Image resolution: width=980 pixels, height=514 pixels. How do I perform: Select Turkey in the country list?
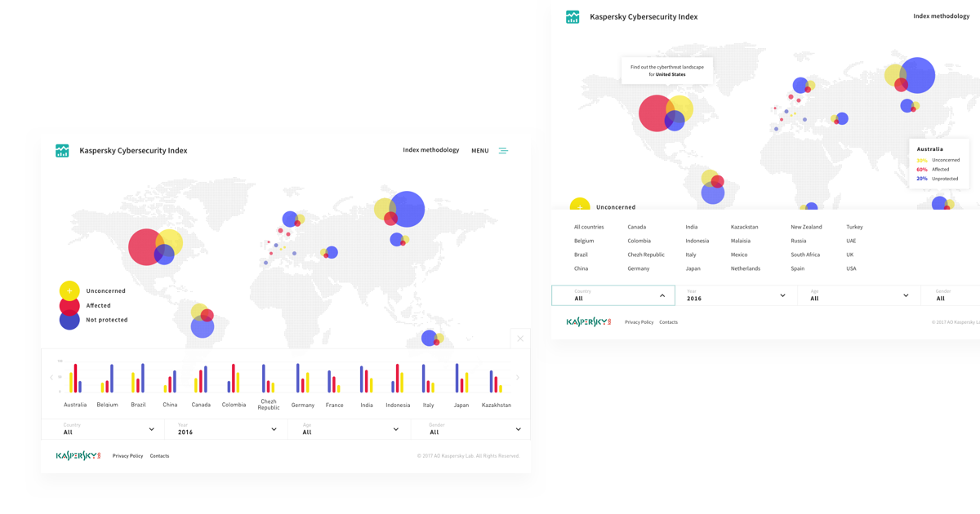click(854, 227)
